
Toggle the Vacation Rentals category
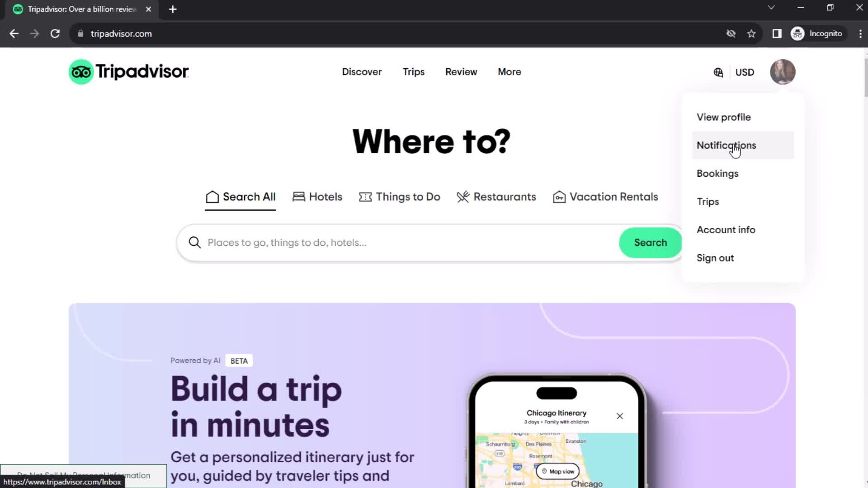click(605, 197)
